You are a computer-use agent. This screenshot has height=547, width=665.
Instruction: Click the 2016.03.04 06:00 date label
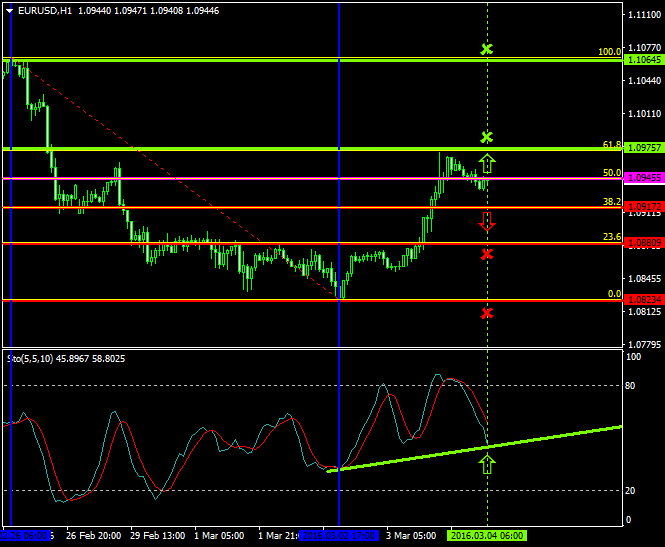pyautogui.click(x=485, y=536)
